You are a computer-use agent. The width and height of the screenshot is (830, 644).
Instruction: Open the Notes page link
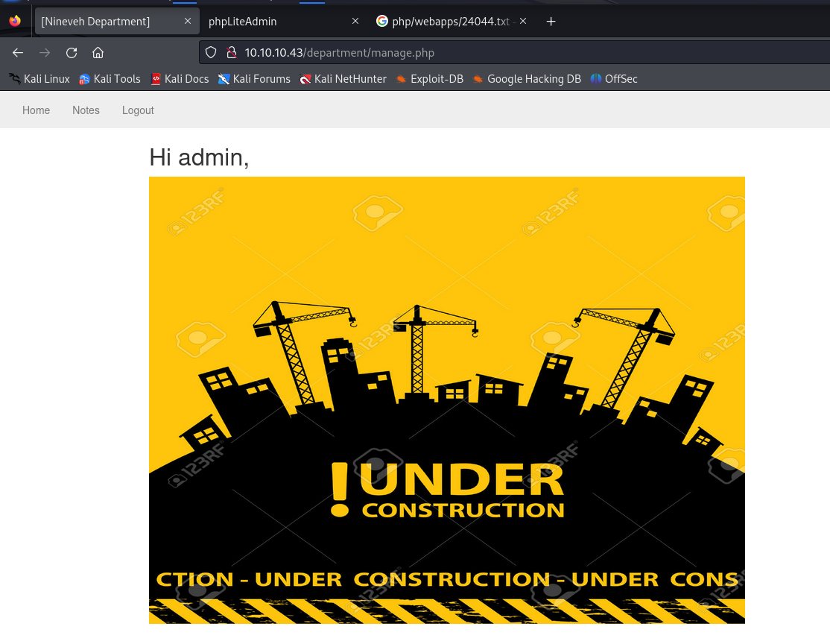86,110
